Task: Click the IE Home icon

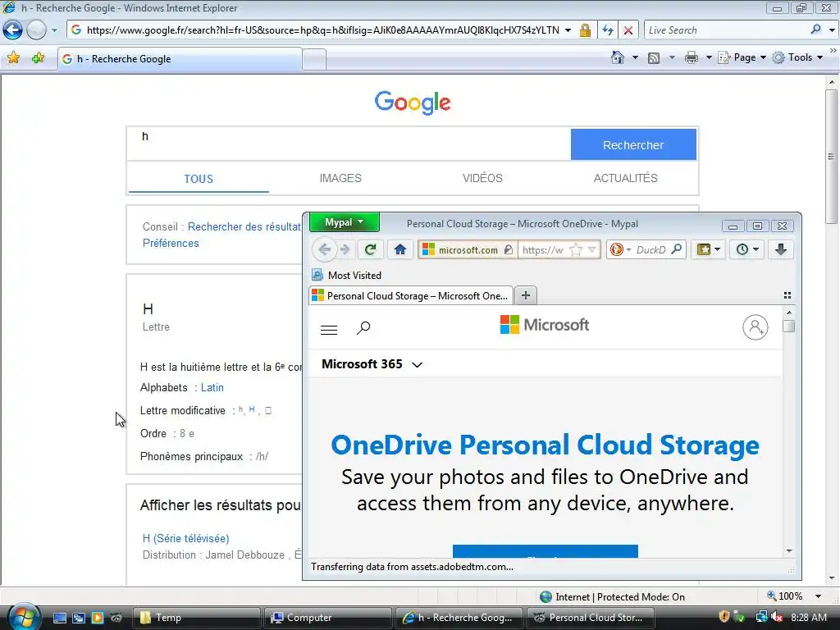Action: [x=618, y=57]
